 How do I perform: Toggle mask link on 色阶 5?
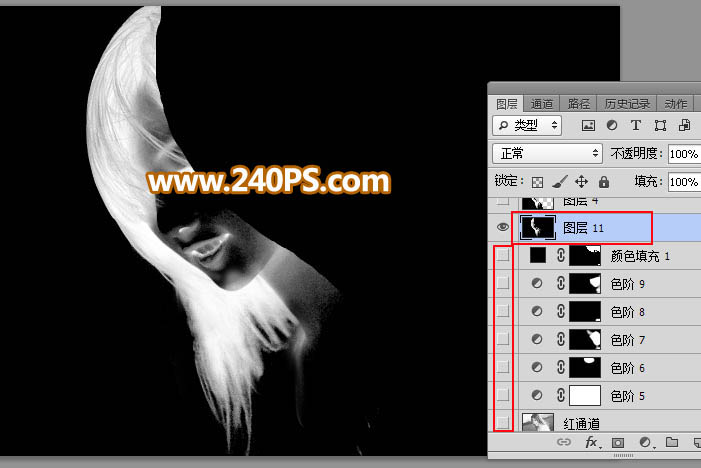[561, 395]
